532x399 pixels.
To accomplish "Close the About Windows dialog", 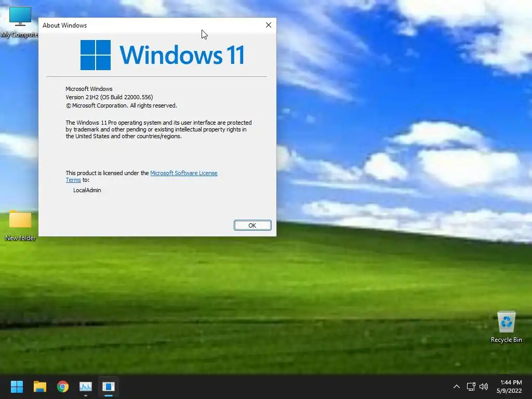I will (269, 25).
